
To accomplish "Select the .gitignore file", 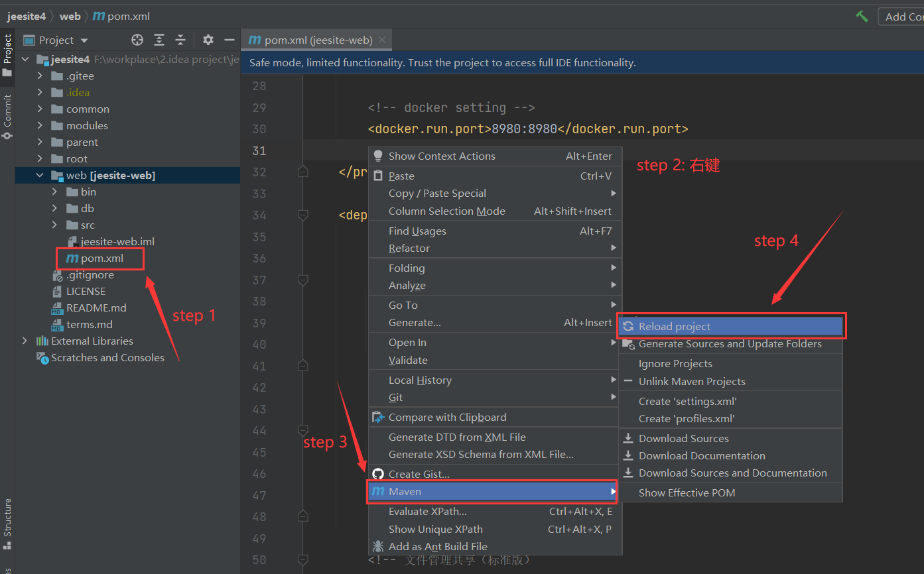I will coord(90,274).
